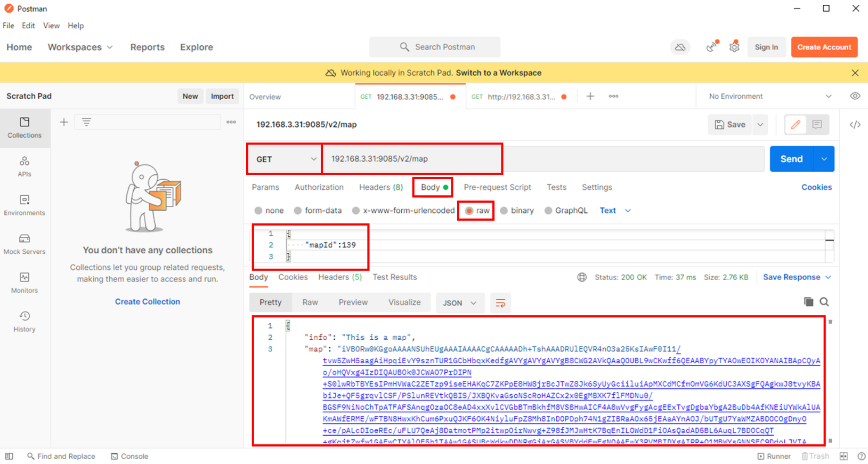Viewport: 868px width, 464px height.
Task: Open the JSON response format dropdown
Action: click(x=459, y=303)
